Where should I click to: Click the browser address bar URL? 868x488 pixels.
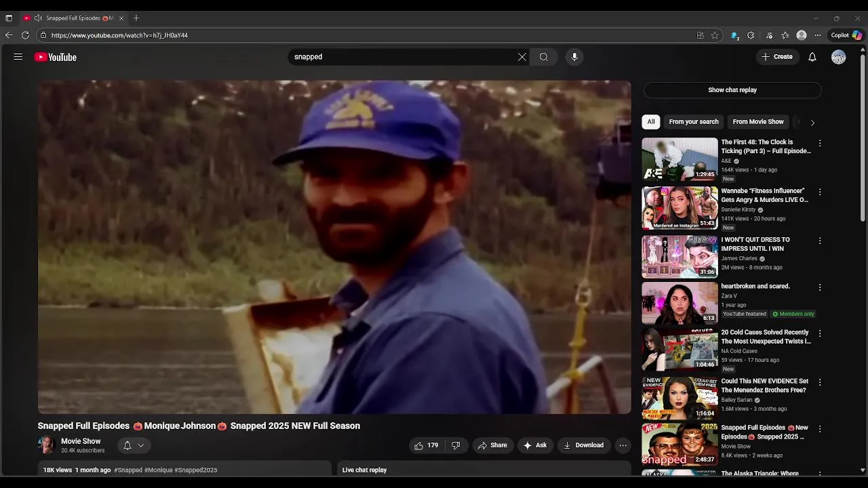pyautogui.click(x=119, y=35)
